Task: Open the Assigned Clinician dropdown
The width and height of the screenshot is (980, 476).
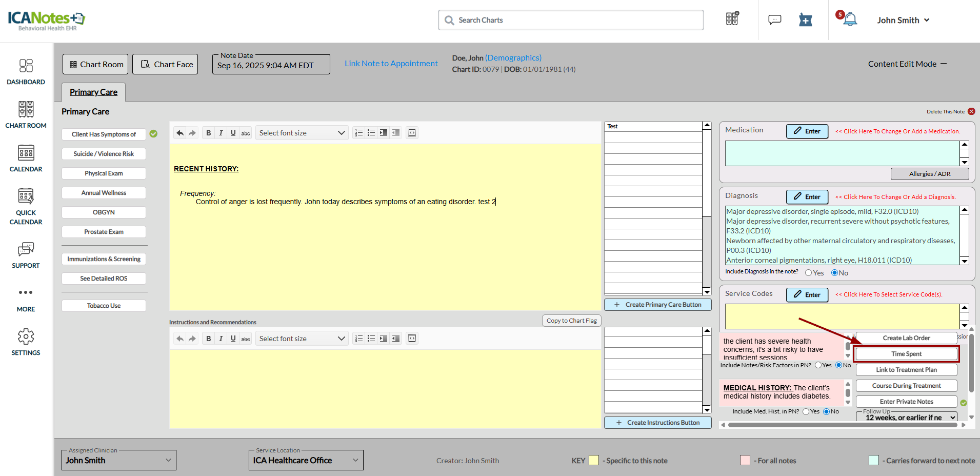Action: point(119,461)
